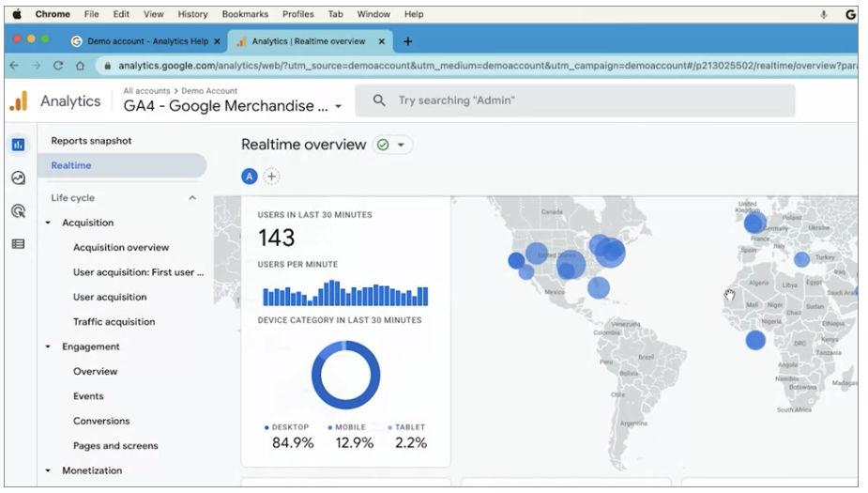Click the add comparison plus icon
Image resolution: width=868 pixels, height=493 pixels.
(271, 177)
